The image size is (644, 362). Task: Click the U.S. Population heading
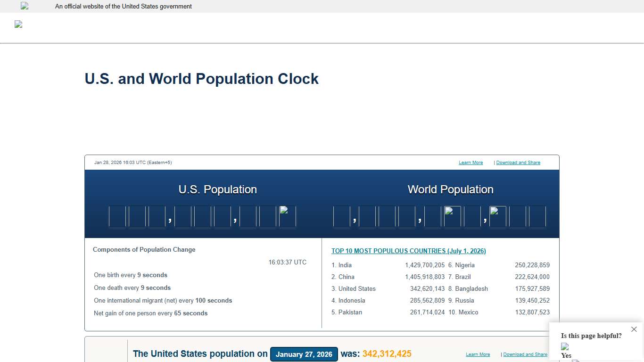click(x=217, y=189)
